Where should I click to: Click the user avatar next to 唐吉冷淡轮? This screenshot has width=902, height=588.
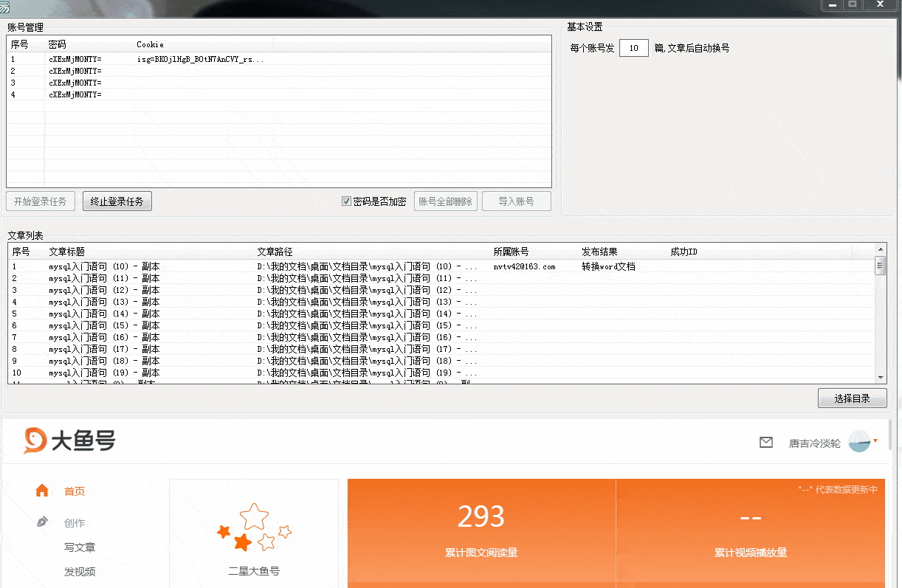[x=861, y=442]
